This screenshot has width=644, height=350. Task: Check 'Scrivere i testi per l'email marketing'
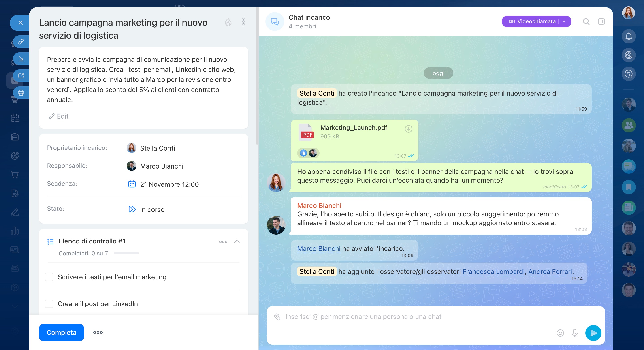click(49, 277)
